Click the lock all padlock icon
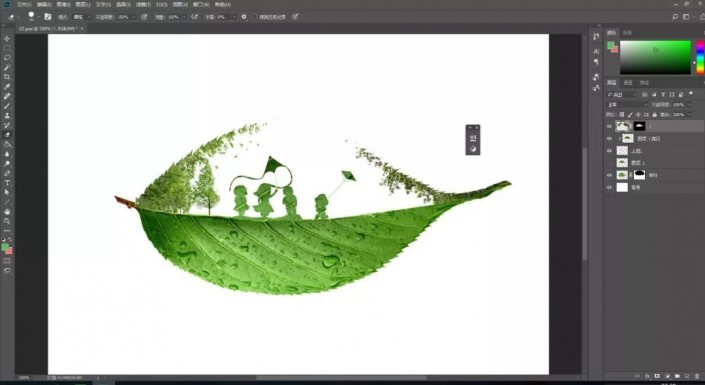Image resolution: width=705 pixels, height=385 pixels. point(654,115)
